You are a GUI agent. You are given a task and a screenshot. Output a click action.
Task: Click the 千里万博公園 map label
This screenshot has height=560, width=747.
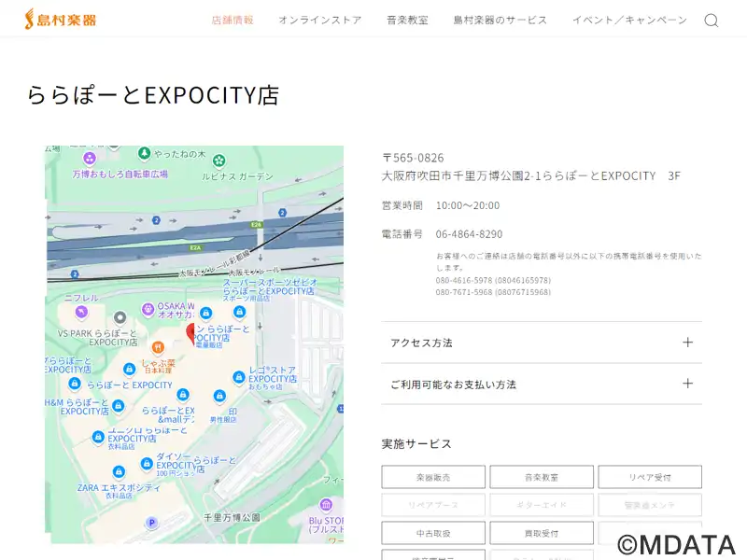pyautogui.click(x=232, y=517)
